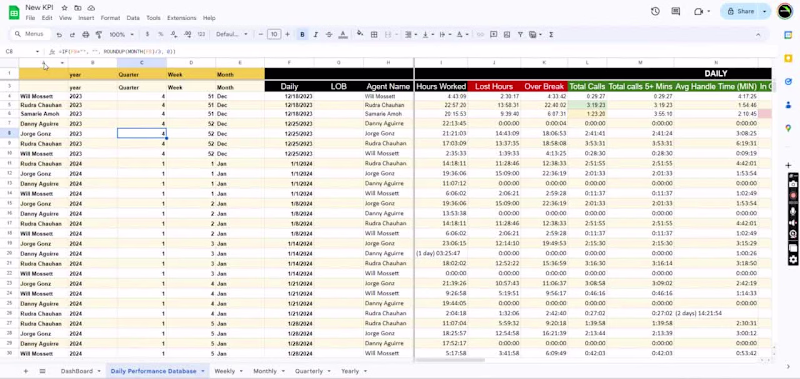This screenshot has width=800, height=379.
Task: Click the Undo icon in the toolbar
Action: [59, 35]
